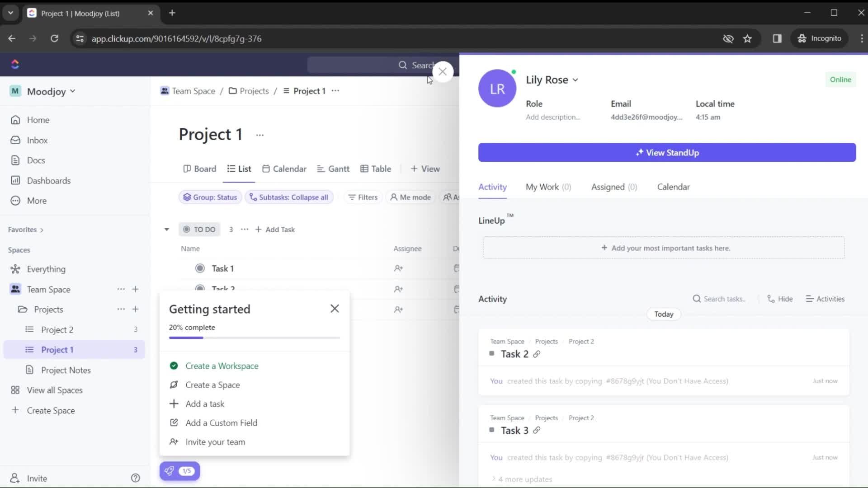Image resolution: width=868 pixels, height=488 pixels.
Task: Close the Lily Rose profile panel
Action: pos(443,72)
